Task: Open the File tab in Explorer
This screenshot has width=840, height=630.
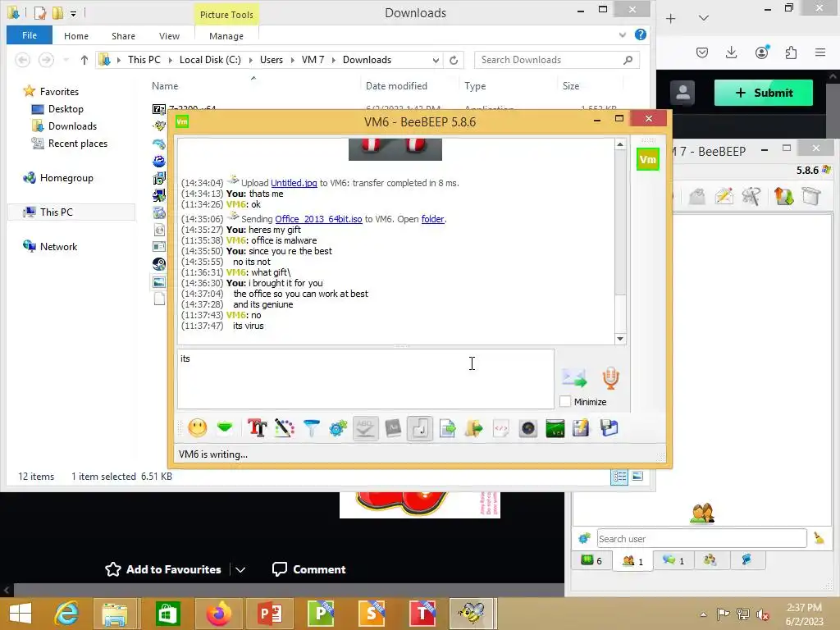Action: (x=30, y=35)
